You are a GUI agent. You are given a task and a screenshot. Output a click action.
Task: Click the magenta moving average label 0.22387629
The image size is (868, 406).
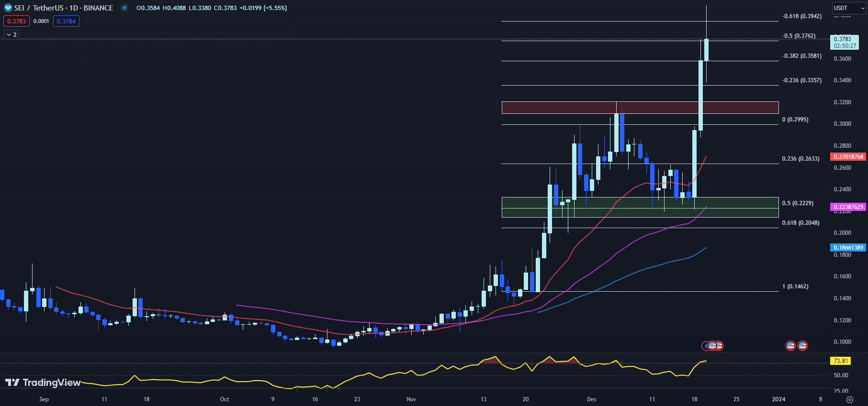[848, 207]
